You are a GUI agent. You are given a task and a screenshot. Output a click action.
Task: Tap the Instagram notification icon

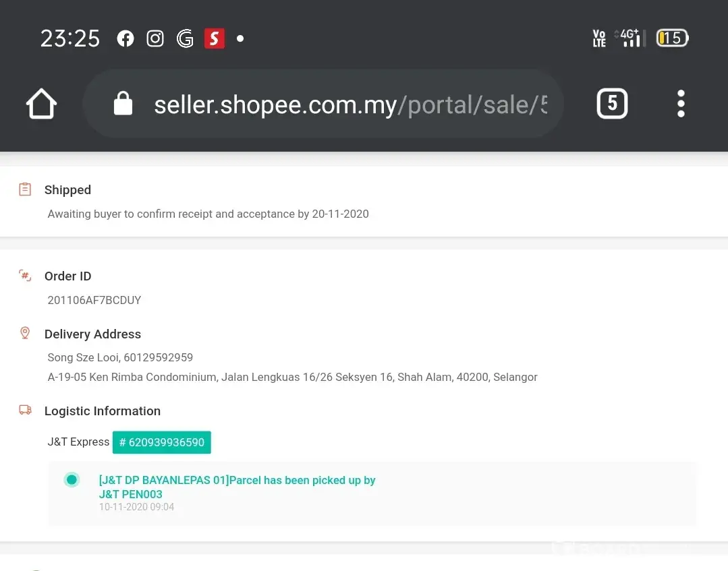click(x=155, y=38)
